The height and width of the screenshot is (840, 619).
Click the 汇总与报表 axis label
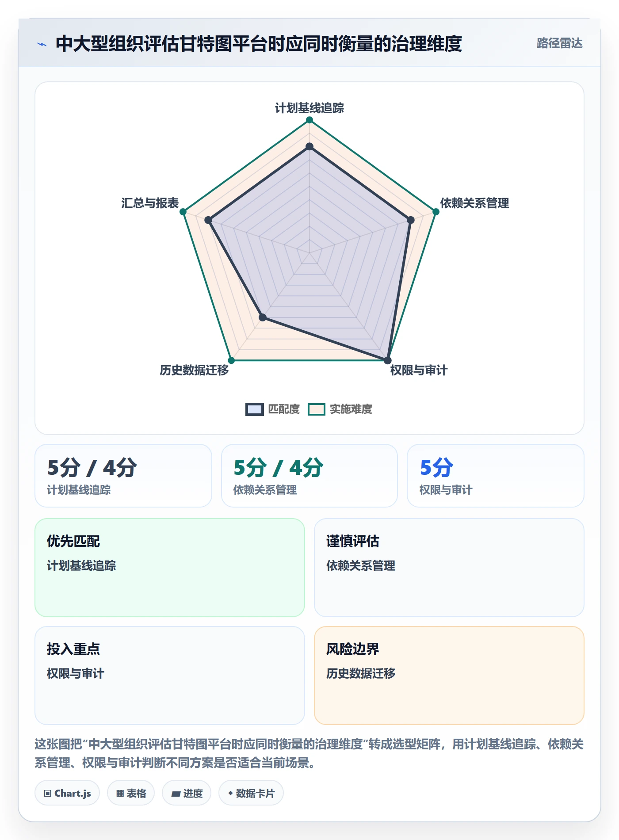[150, 203]
